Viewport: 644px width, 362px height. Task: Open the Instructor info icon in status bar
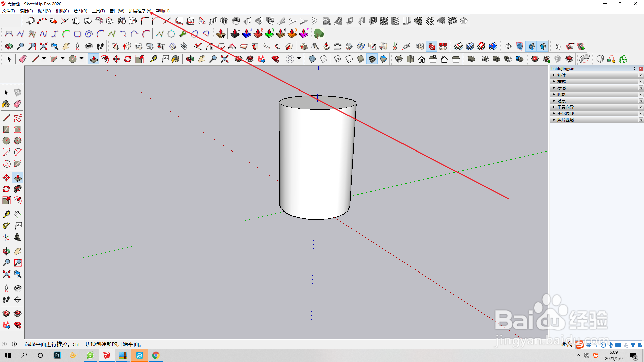(x=14, y=344)
